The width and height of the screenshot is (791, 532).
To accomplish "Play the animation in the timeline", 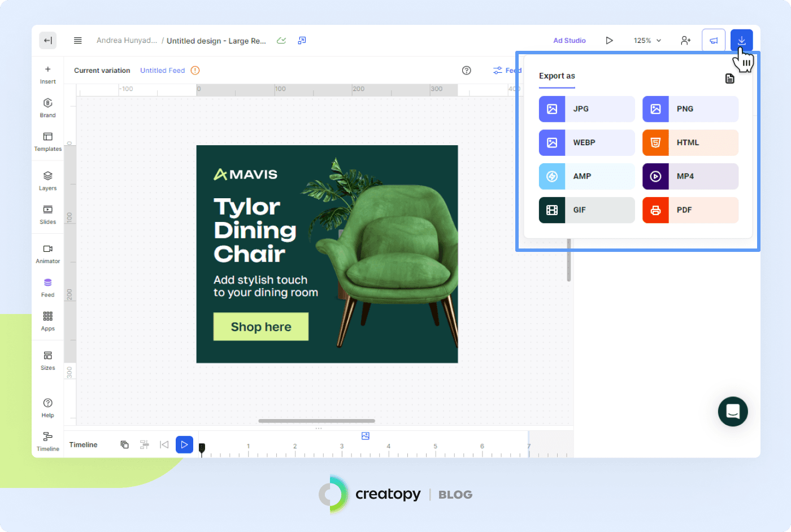I will (184, 444).
